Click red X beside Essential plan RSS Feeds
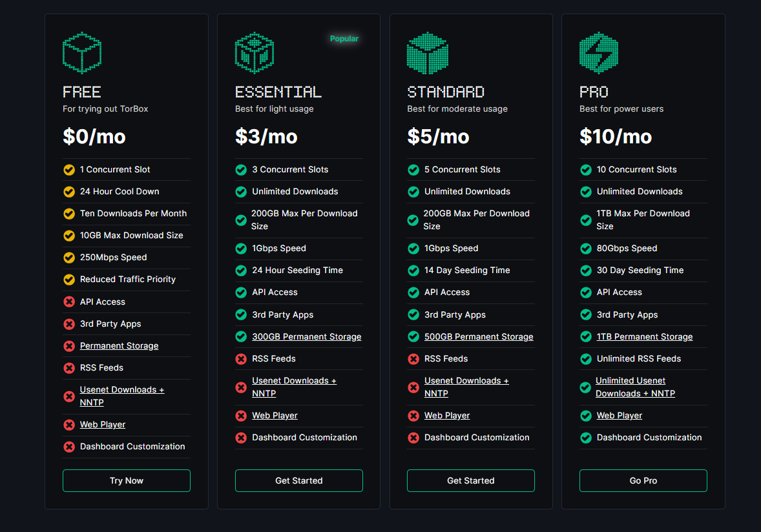Viewport: 761px width, 532px height. click(x=241, y=359)
